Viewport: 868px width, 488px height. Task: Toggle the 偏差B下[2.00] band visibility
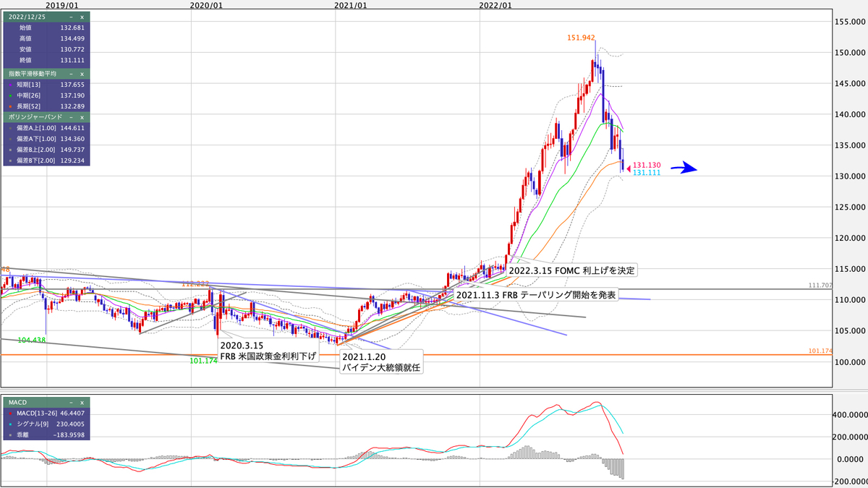[x=11, y=160]
